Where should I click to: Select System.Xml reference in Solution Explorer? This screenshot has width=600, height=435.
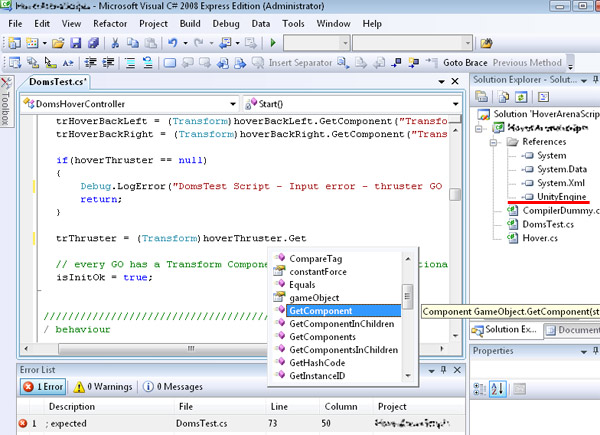coord(561,183)
